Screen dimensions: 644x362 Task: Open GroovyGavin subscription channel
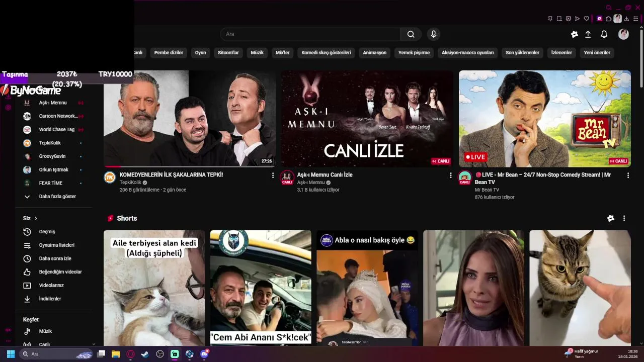click(x=54, y=156)
